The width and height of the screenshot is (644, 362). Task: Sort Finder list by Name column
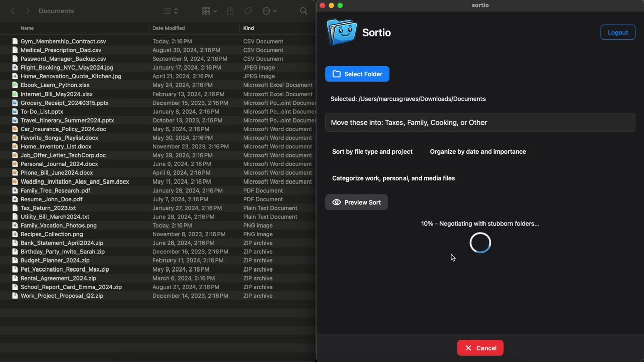click(27, 28)
